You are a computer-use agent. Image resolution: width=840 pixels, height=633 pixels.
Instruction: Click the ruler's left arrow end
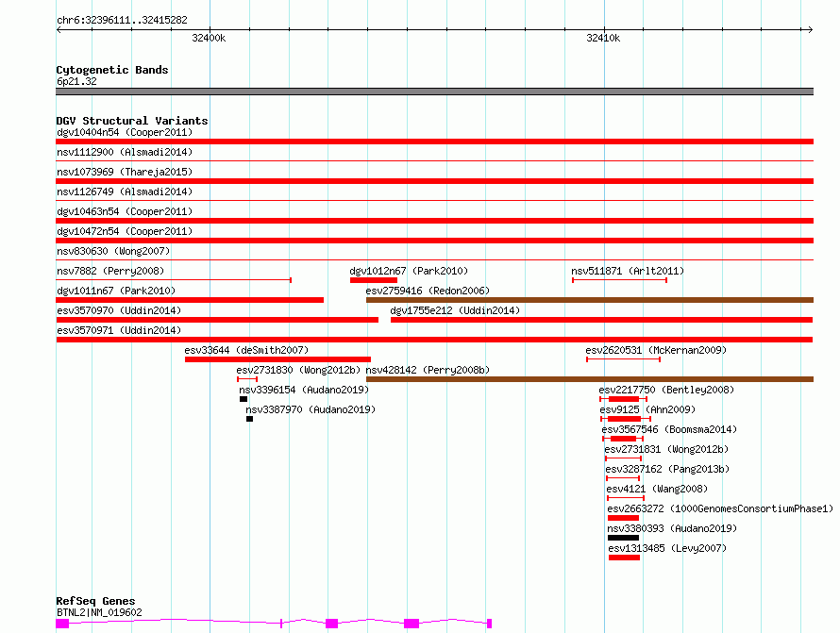[x=59, y=30]
